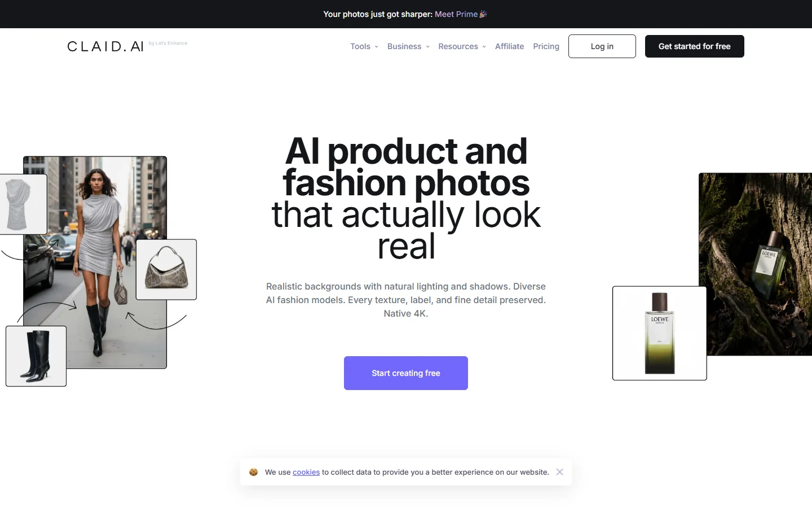Click the 'by Let's Enhance' label near logo
Screen dimensions: 812x508
tap(168, 43)
